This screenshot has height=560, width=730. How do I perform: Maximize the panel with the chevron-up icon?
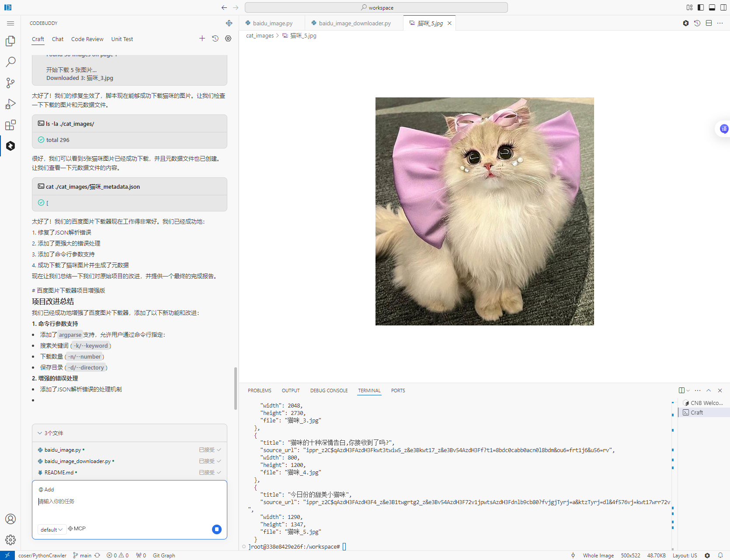[709, 391]
